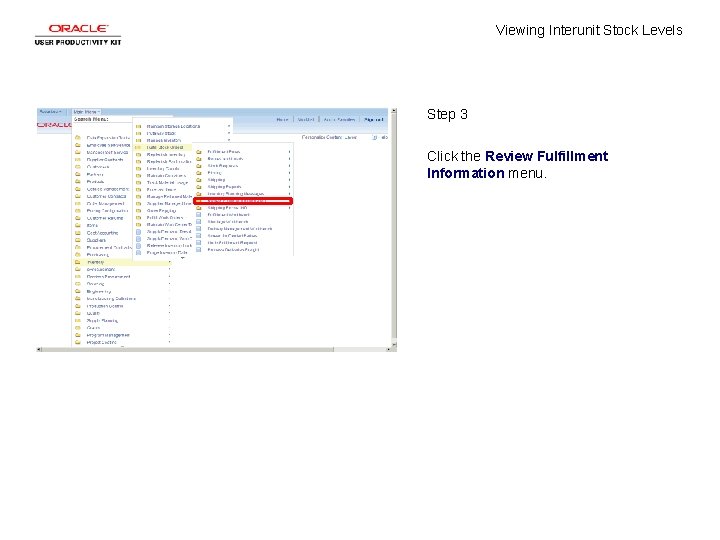Image resolution: width=720 pixels, height=540 pixels.
Task: Expand Putaway Stock submenu arrow
Action: click(x=229, y=133)
